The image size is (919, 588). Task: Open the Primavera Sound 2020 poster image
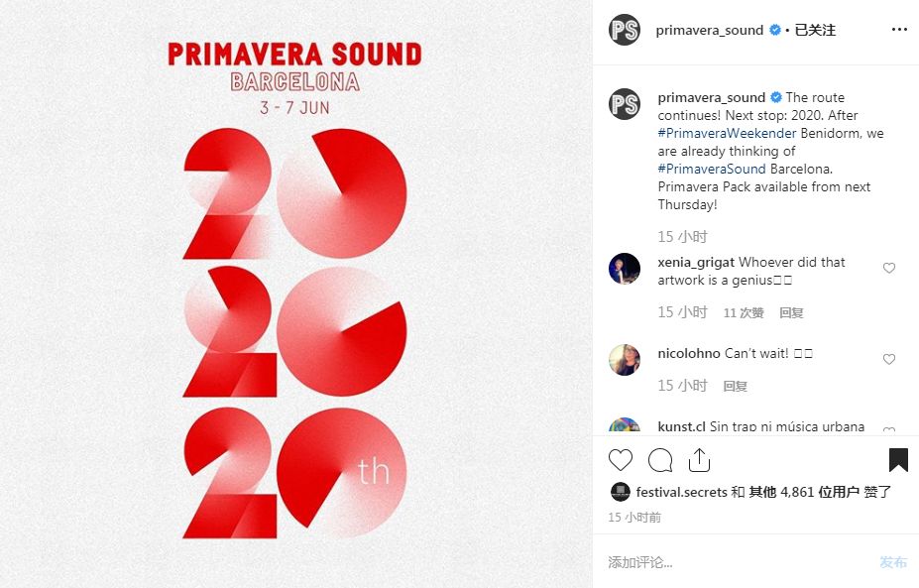[294, 294]
